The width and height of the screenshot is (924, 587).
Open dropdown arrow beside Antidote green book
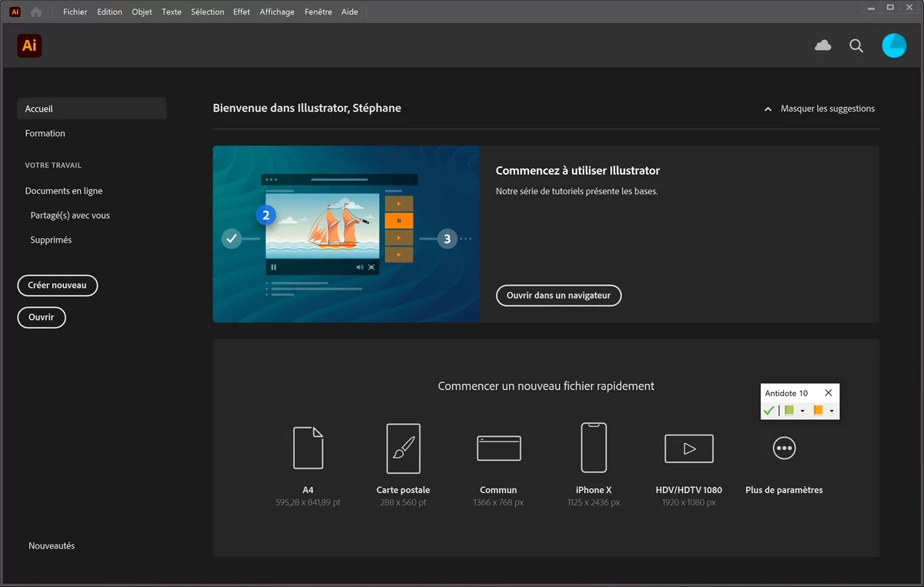coord(802,411)
